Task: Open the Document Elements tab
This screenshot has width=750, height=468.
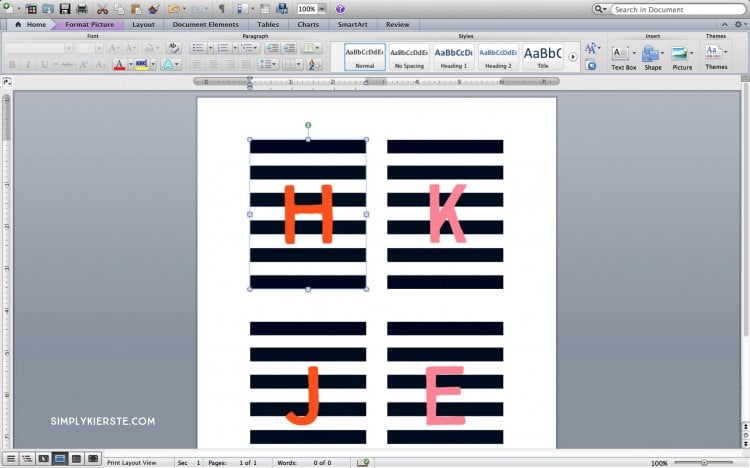Action: pos(206,24)
